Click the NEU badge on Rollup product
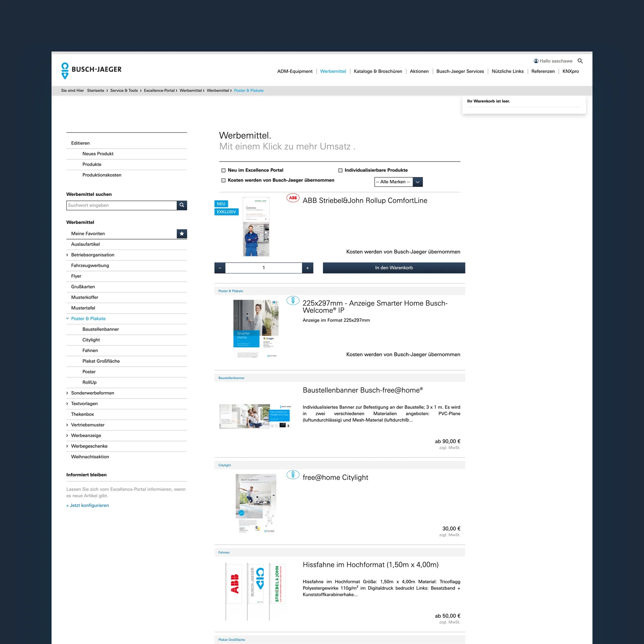The width and height of the screenshot is (644, 644). 221,204
